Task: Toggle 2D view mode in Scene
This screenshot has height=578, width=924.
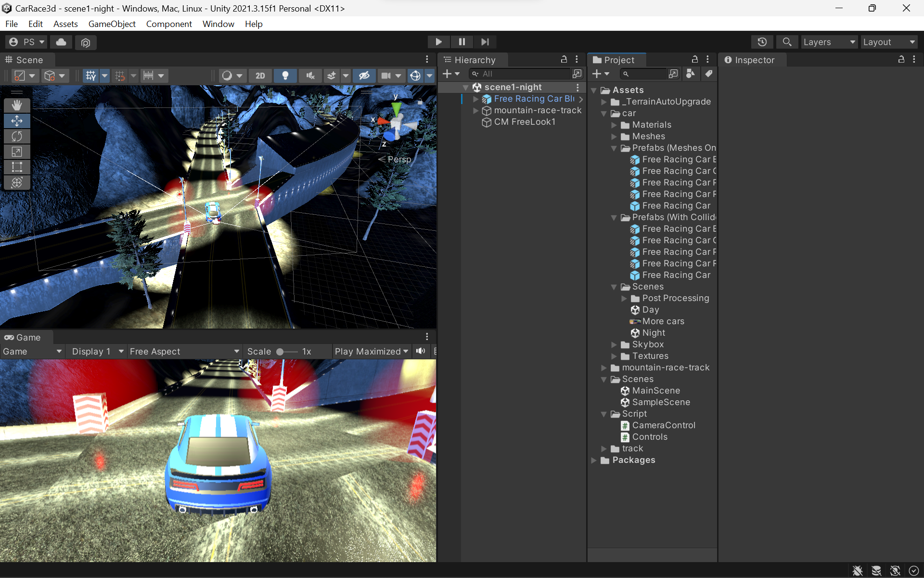Action: tap(260, 76)
